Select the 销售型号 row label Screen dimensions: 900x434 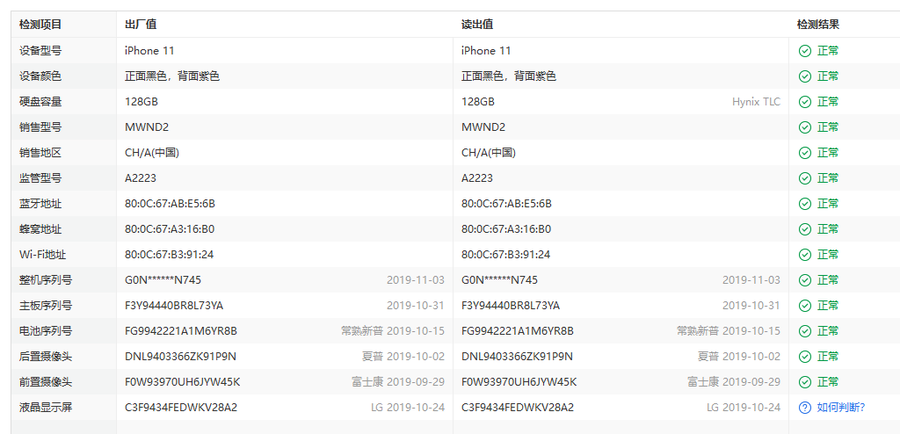[40, 127]
